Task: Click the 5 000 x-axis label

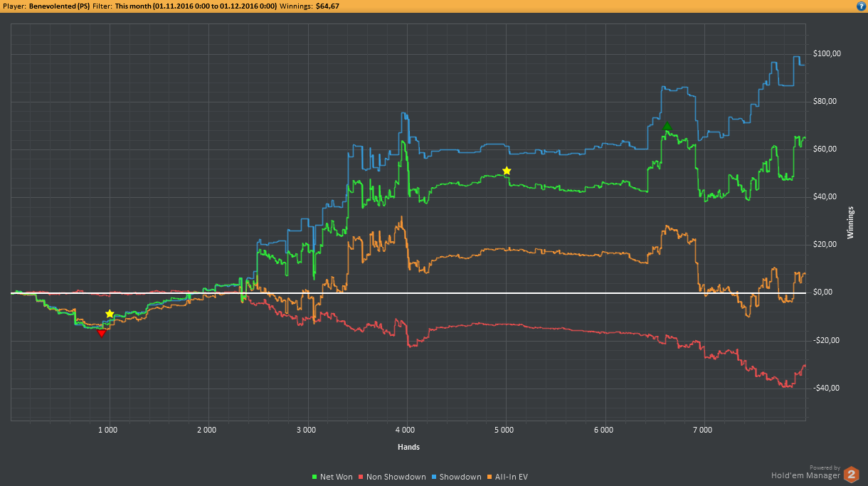Action: (504, 430)
